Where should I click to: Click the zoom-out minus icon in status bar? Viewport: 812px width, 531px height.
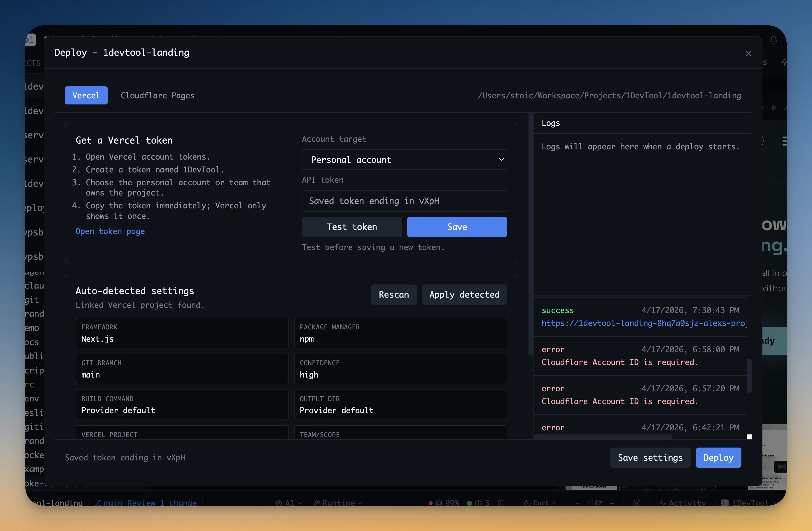click(577, 503)
